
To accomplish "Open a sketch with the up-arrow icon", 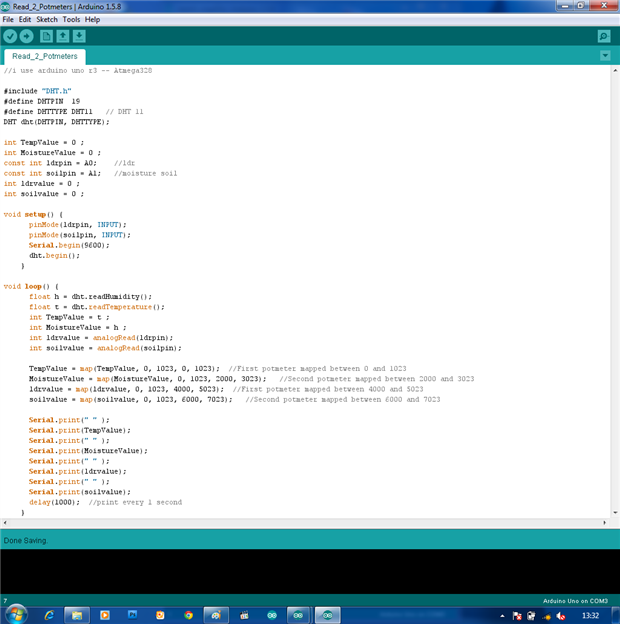I will coord(63,36).
